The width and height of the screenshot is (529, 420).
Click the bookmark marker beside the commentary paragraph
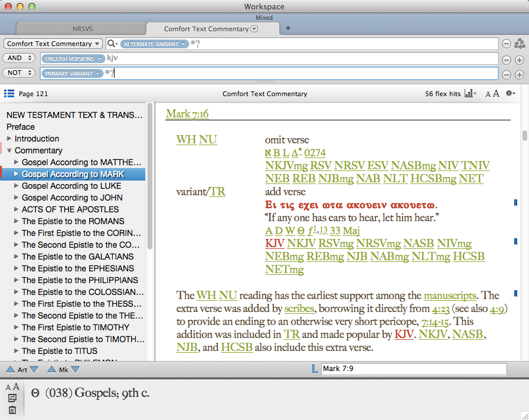(515, 294)
